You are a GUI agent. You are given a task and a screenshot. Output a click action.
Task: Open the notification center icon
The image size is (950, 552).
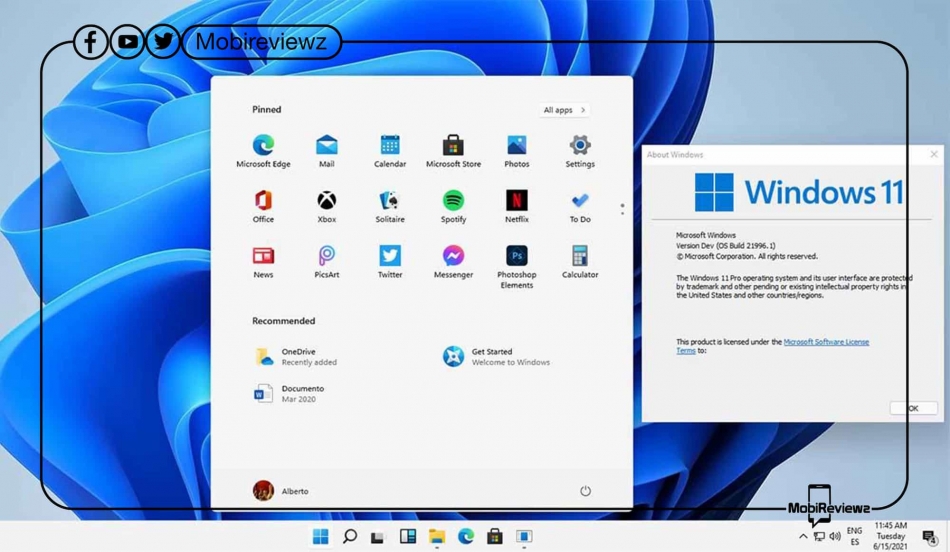[930, 537]
